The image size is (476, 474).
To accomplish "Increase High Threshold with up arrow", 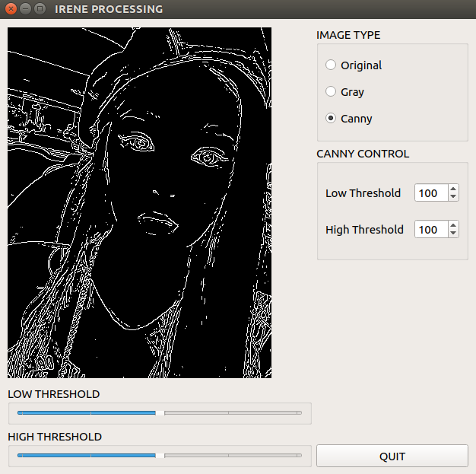I will pyautogui.click(x=453, y=225).
